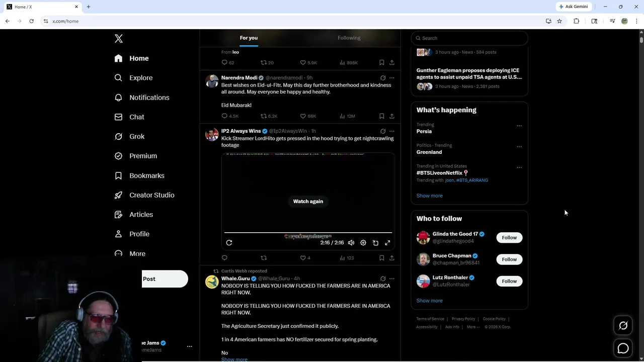This screenshot has width=644, height=362.
Task: Click the Ask Gemini button
Action: coord(574,7)
